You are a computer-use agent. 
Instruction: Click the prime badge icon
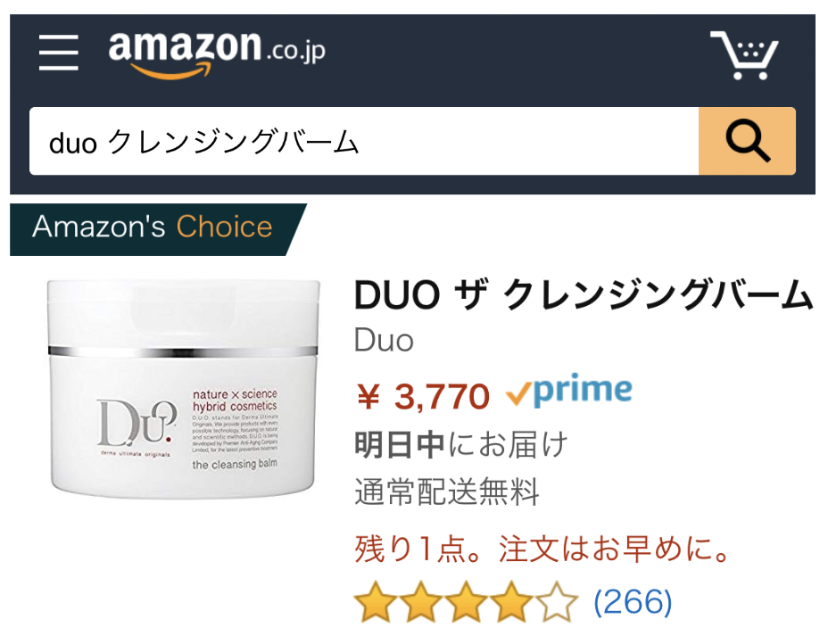(x=568, y=391)
